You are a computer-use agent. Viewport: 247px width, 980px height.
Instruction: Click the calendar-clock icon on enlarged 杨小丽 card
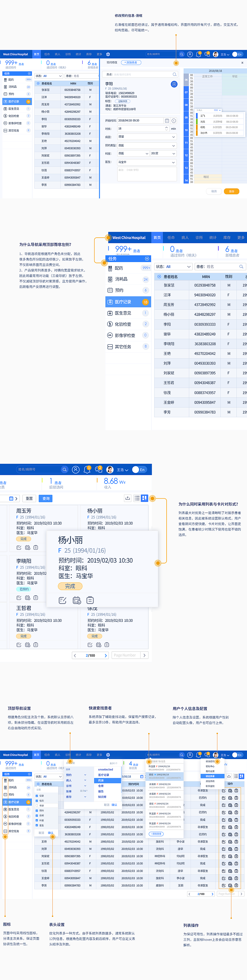click(x=77, y=600)
